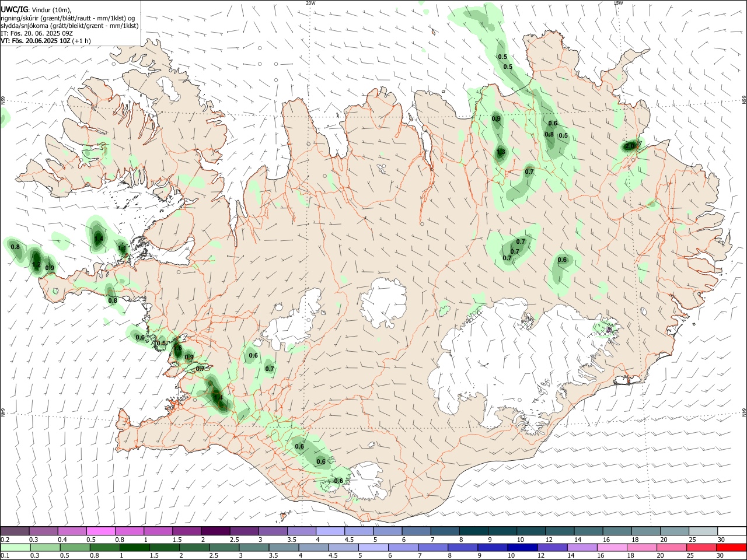Viewport: 747px width, 560px height.
Task: Click the 'IT: Fös. 20. 06. 2025 09Z' initial time line
Action: point(36,33)
